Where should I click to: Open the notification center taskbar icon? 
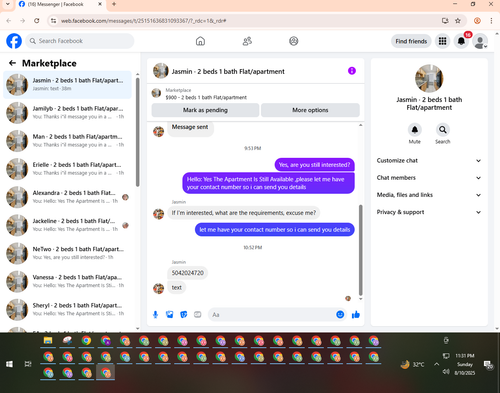point(489,365)
